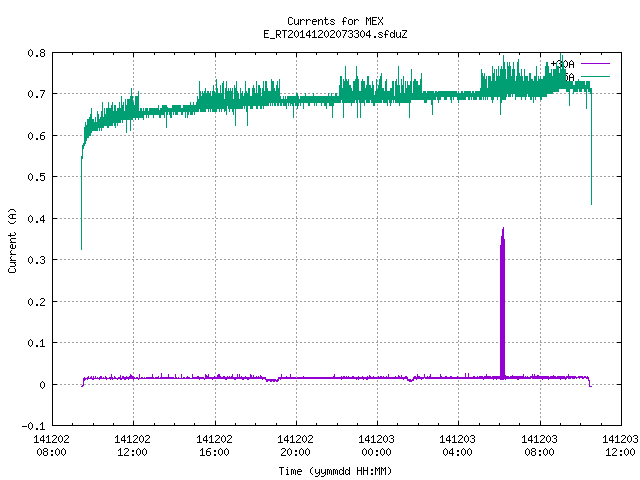Click the purple line sample in legend
The height and width of the screenshot is (480, 640).
pos(595,64)
